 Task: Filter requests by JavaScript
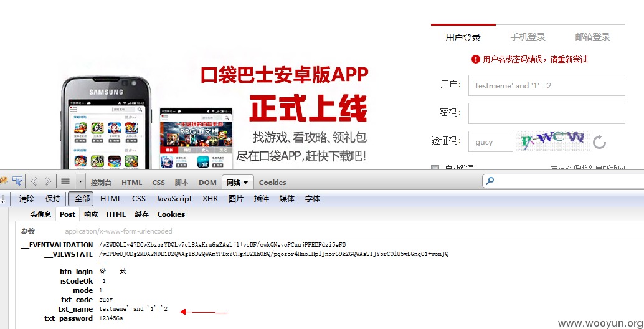174,199
